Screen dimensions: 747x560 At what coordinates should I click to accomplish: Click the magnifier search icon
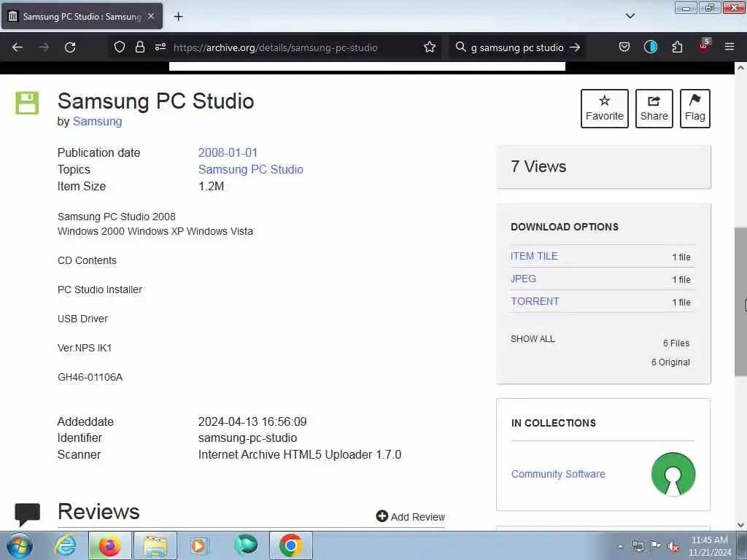pyautogui.click(x=460, y=47)
